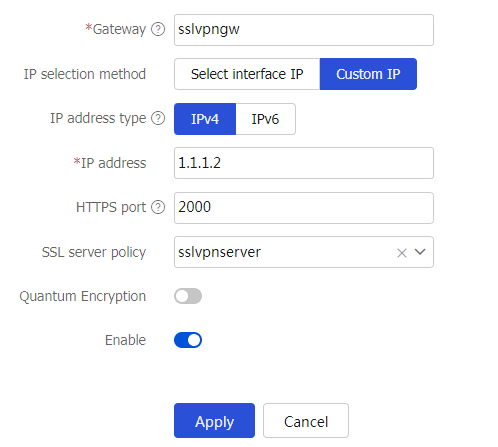Screen dimensions: 498x447
Task: Open the sslvpnserver policy combo box
Action: point(304,252)
